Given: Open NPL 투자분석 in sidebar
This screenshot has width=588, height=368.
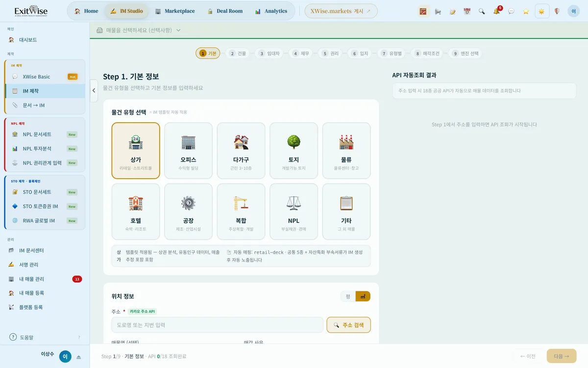Looking at the screenshot, I should pyautogui.click(x=45, y=148).
